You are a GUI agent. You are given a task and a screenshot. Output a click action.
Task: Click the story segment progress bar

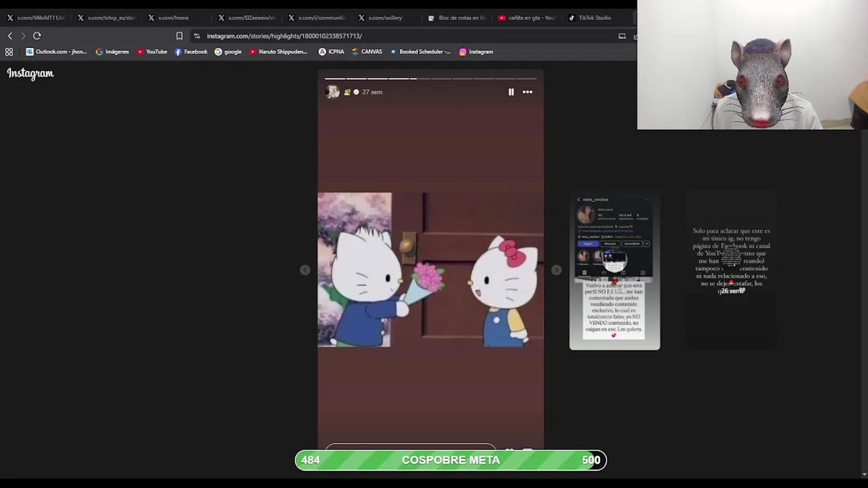pyautogui.click(x=431, y=79)
